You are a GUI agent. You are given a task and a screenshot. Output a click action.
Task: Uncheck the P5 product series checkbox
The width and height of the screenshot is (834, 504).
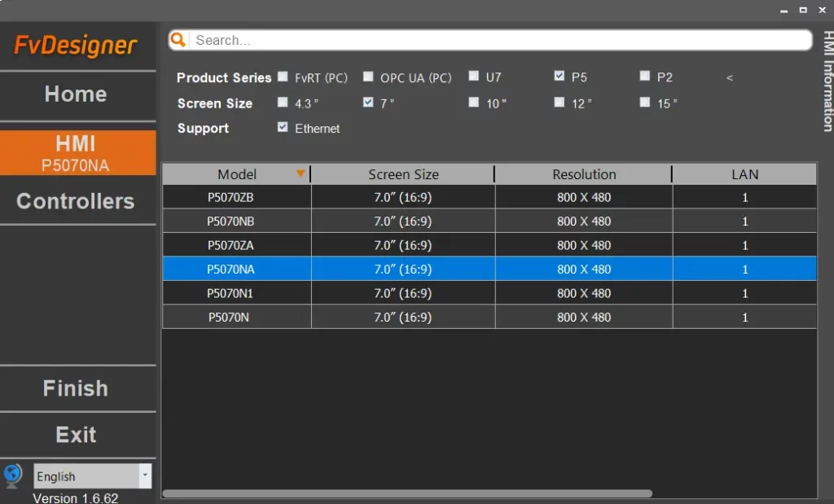pos(559,77)
